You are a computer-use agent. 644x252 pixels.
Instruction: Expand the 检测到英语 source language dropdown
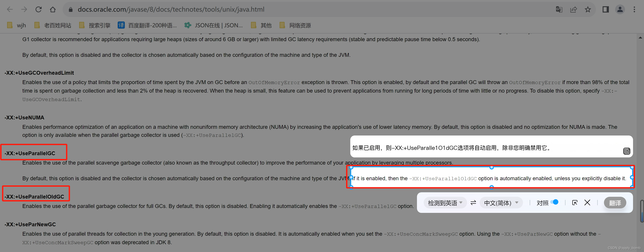coord(445,203)
